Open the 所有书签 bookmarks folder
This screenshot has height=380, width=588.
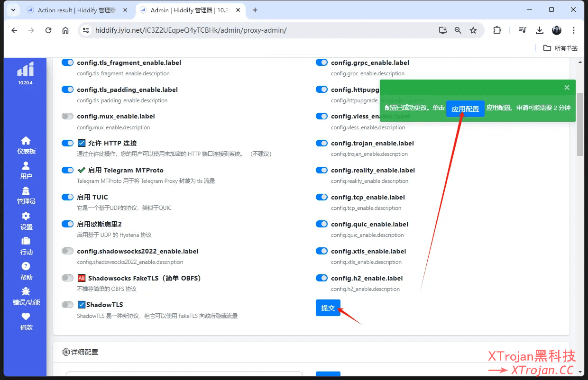tap(560, 48)
